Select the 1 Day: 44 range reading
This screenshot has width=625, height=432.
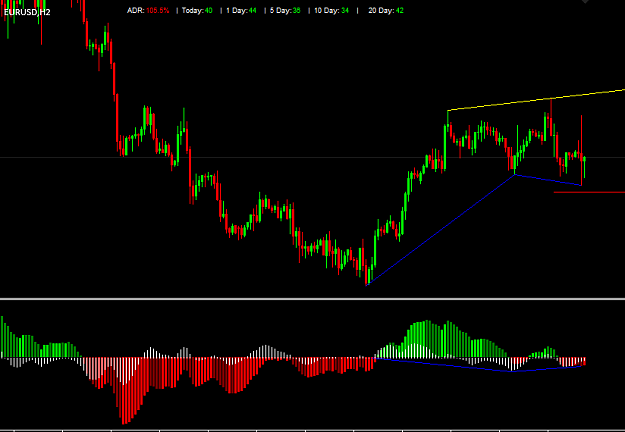click(x=241, y=11)
